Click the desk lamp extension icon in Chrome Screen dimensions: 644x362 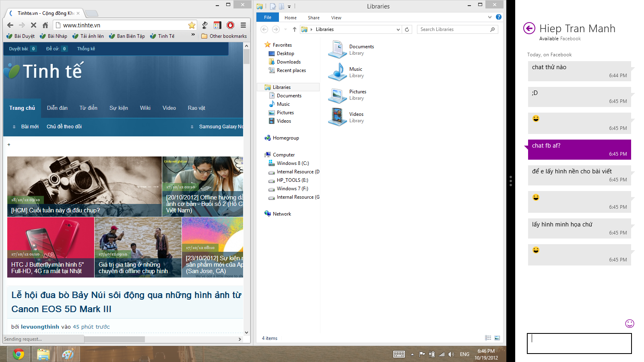205,25
